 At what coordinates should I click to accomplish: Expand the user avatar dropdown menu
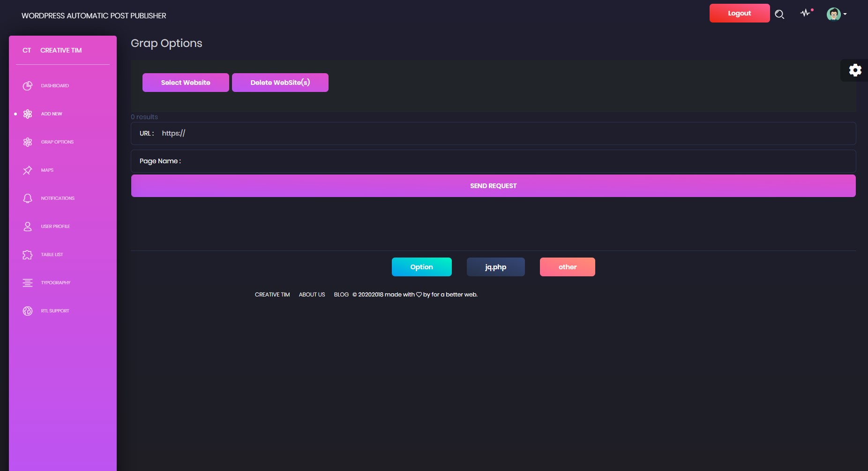coord(836,15)
